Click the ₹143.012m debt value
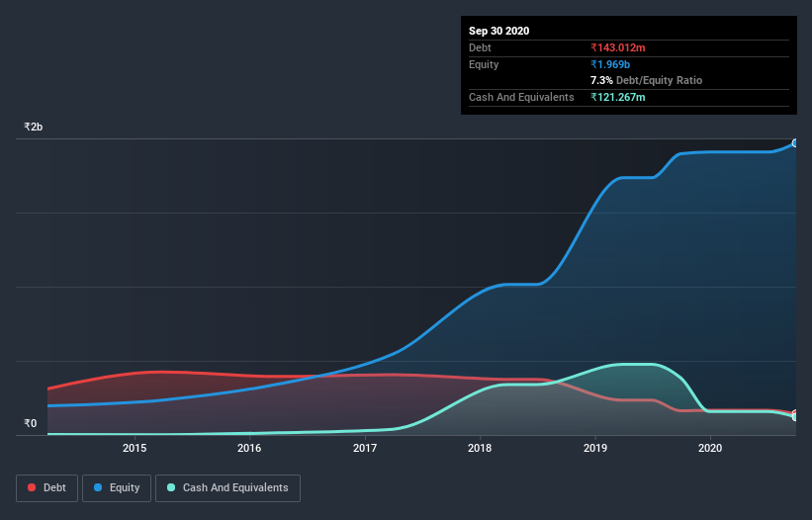Screen dimensions: 812x520 click(618, 47)
